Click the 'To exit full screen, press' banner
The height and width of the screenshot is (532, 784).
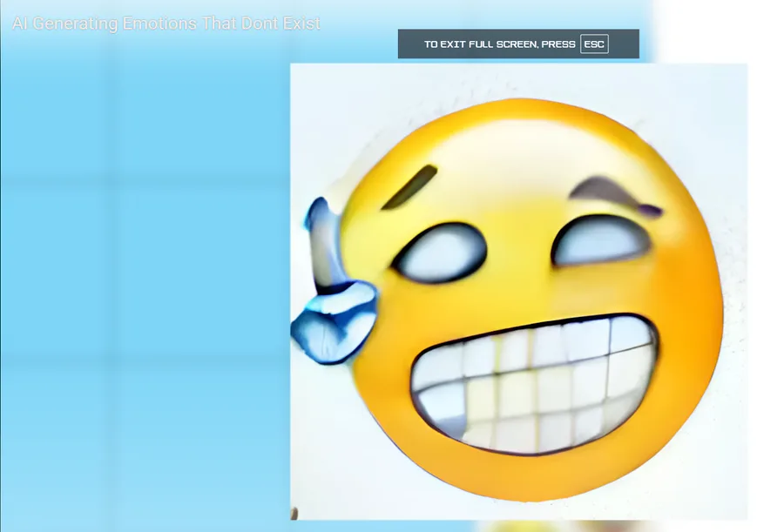pyautogui.click(x=518, y=44)
